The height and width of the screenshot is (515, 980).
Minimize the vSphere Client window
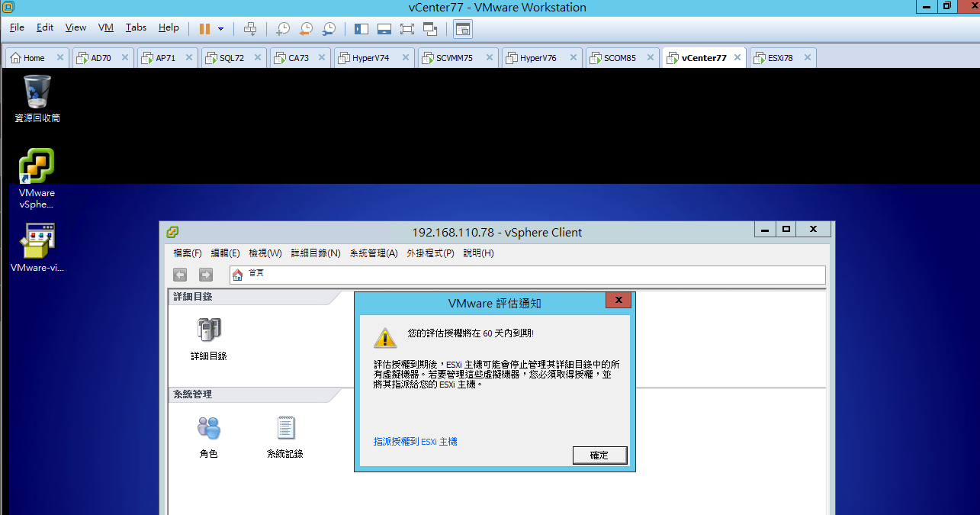[765, 229]
